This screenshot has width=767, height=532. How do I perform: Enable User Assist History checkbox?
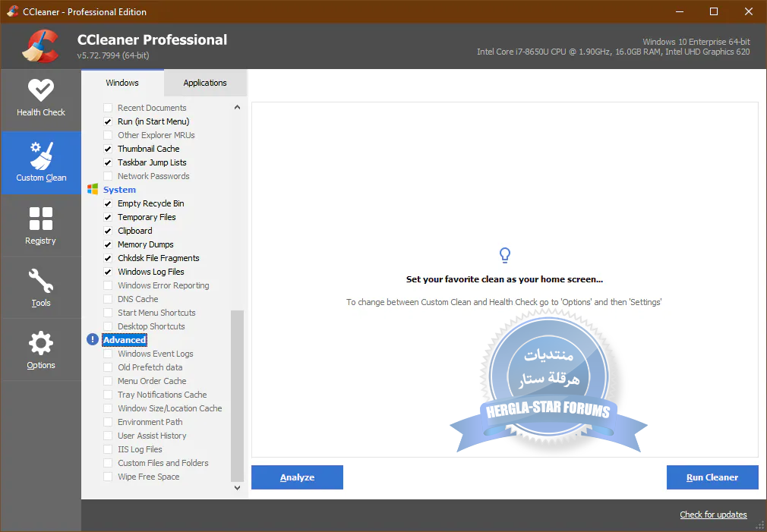[x=108, y=436]
